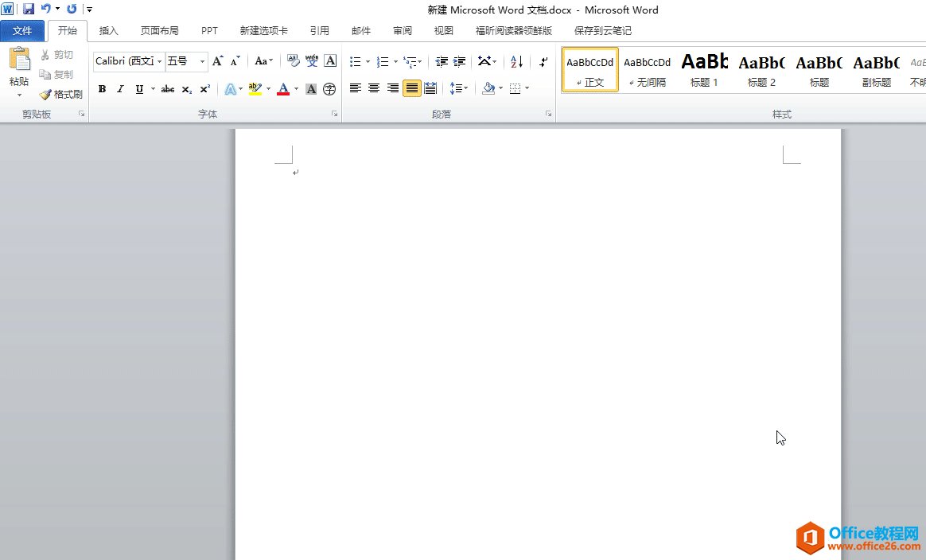The height and width of the screenshot is (560, 926).
Task: Apply borders to the paragraph
Action: [515, 88]
